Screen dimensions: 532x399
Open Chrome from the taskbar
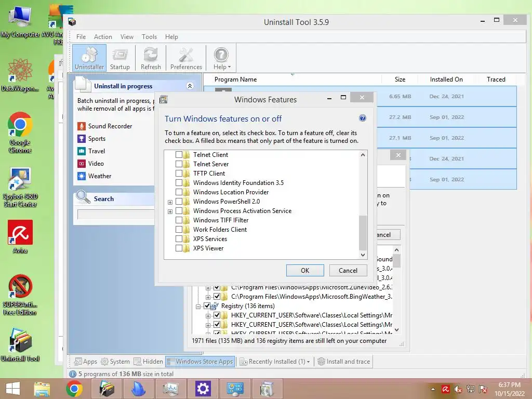tap(74, 389)
